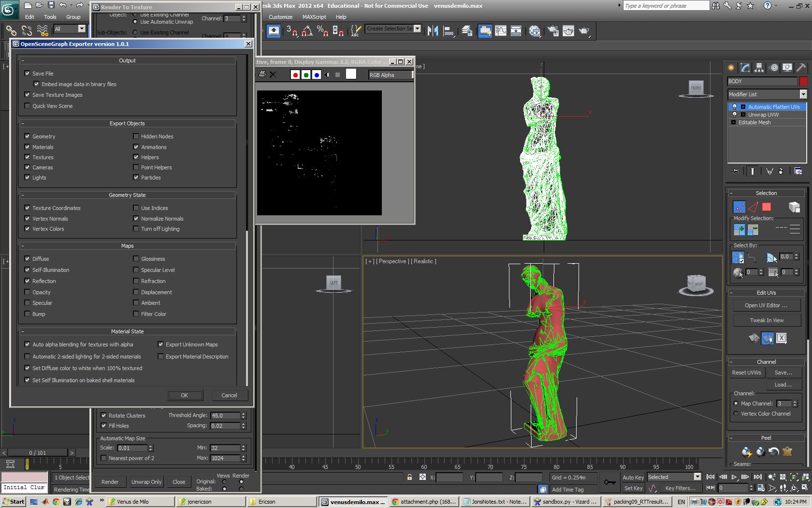This screenshot has width=812, height=508.
Task: Select Vertex sub-object mode in Selection
Action: point(739,207)
